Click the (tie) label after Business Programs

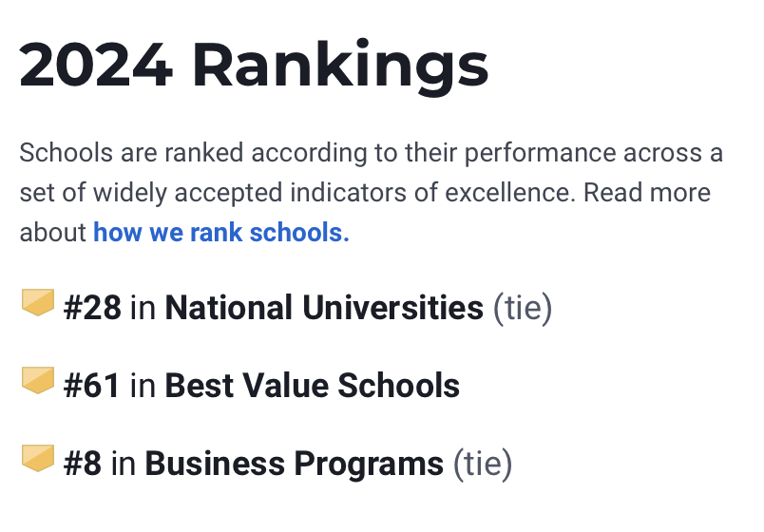(x=483, y=465)
